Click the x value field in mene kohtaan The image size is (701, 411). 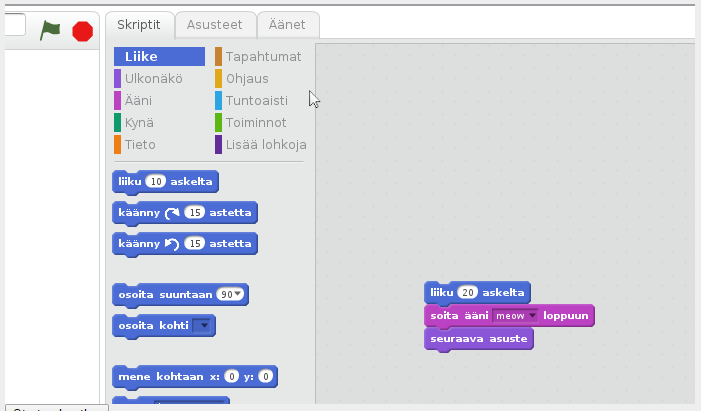(231, 377)
